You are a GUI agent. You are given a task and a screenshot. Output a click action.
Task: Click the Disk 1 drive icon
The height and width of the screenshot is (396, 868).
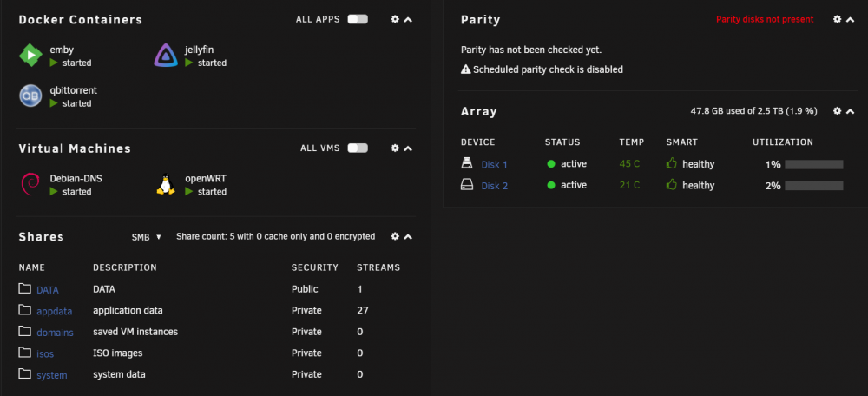click(x=467, y=163)
